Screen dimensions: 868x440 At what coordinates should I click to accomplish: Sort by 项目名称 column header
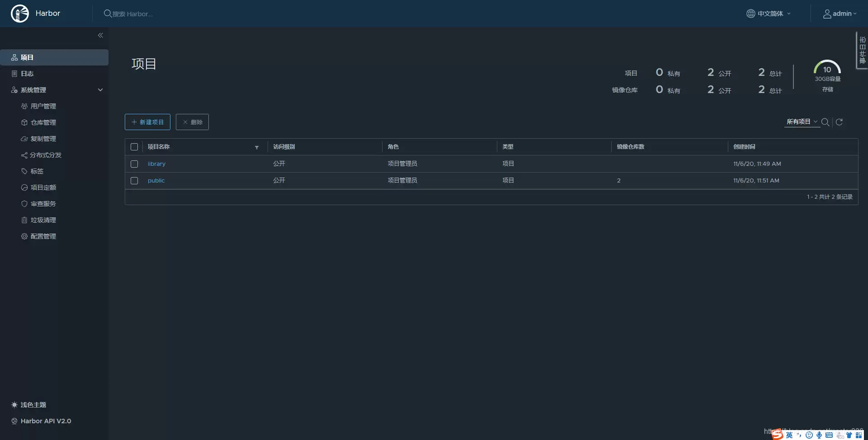click(159, 147)
